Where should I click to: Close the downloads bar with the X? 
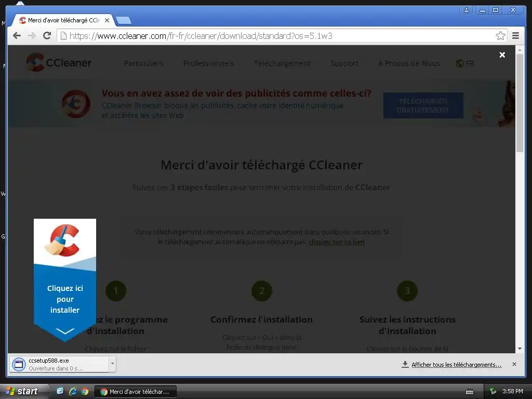point(514,364)
